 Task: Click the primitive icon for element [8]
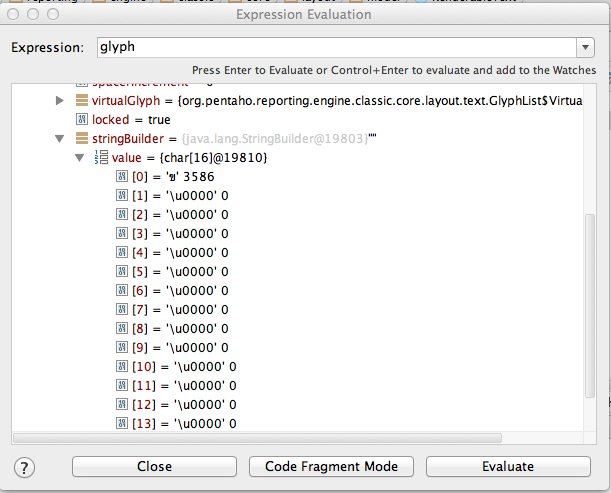click(122, 329)
